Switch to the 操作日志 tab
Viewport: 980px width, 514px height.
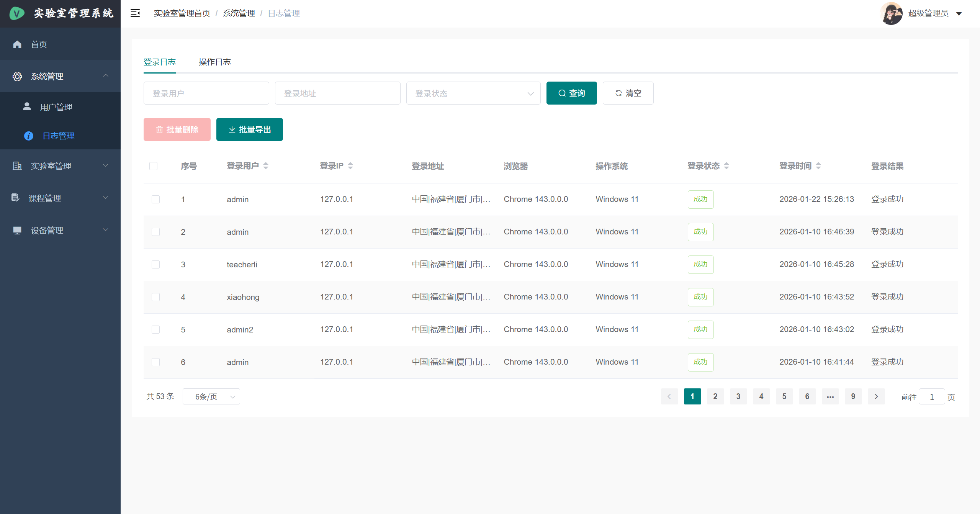pos(214,62)
